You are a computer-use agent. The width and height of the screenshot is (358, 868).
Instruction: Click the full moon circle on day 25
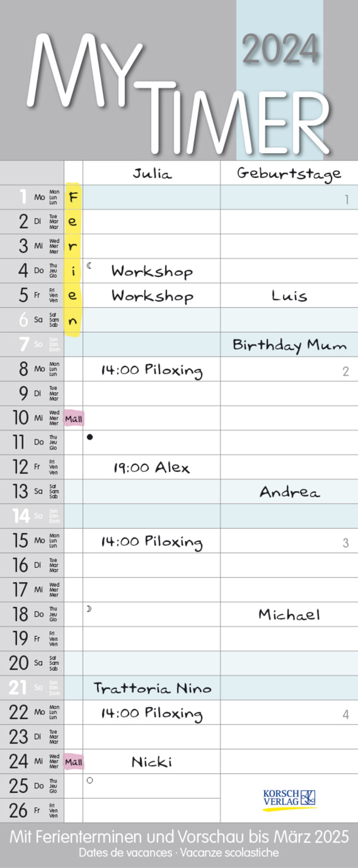click(90, 780)
